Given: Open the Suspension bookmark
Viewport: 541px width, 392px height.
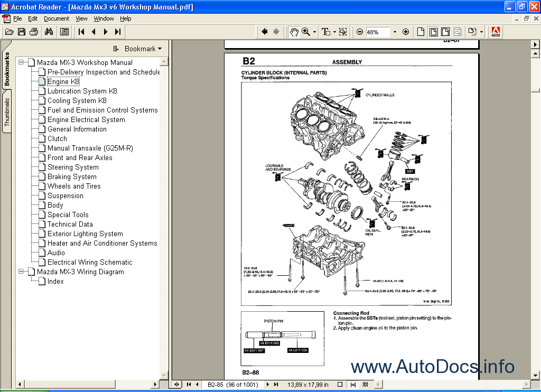Looking at the screenshot, I should (65, 195).
